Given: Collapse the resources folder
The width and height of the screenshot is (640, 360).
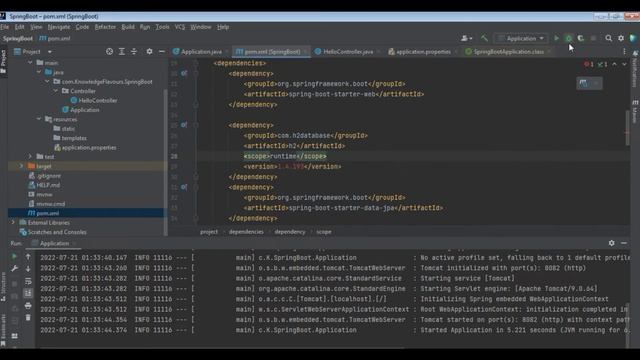Looking at the screenshot, I should pos(39,119).
